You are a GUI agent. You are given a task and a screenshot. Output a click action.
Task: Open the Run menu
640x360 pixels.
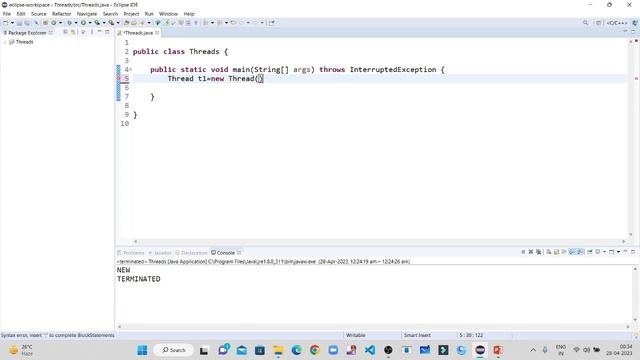point(149,14)
